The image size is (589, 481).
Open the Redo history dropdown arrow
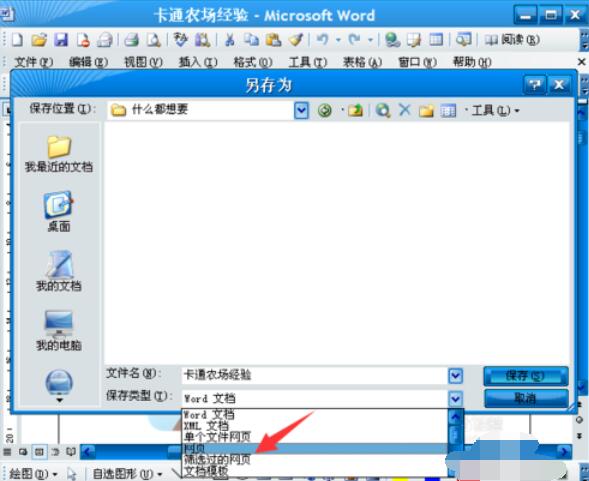coord(370,39)
